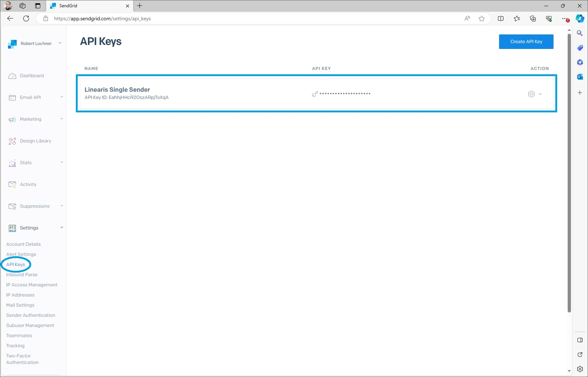Refresh the page with reload icon

click(x=26, y=18)
